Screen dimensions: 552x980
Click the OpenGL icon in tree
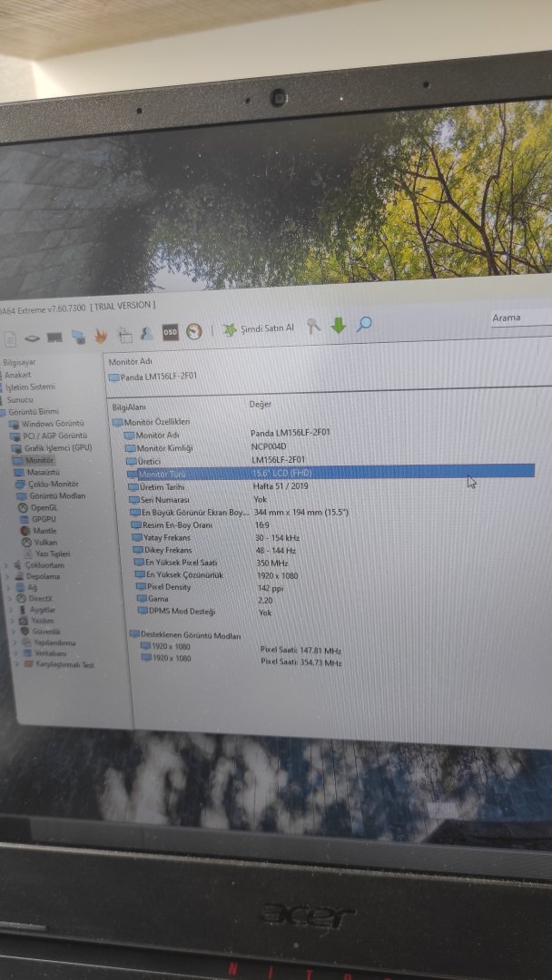pyautogui.click(x=23, y=507)
